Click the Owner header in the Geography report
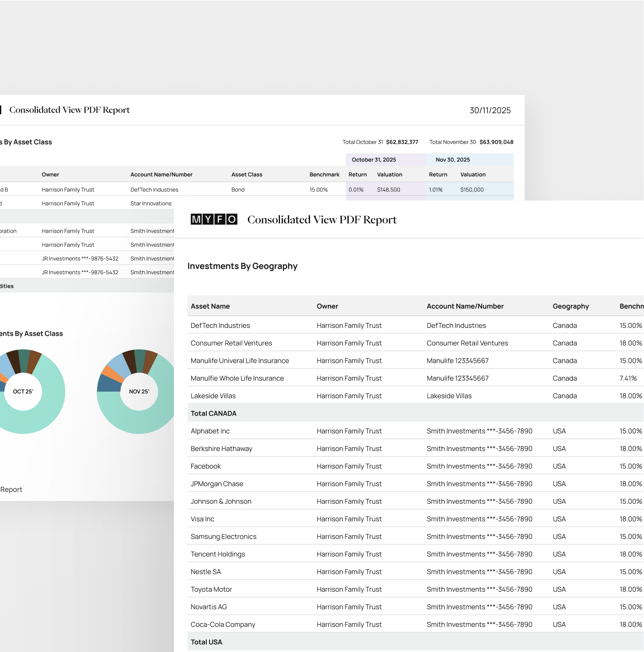The width and height of the screenshot is (644, 652). click(327, 306)
